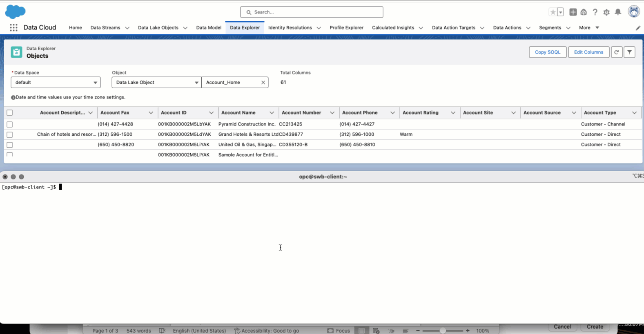The image size is (644, 334).
Task: Open the Account Type column menu chevron
Action: tap(634, 113)
